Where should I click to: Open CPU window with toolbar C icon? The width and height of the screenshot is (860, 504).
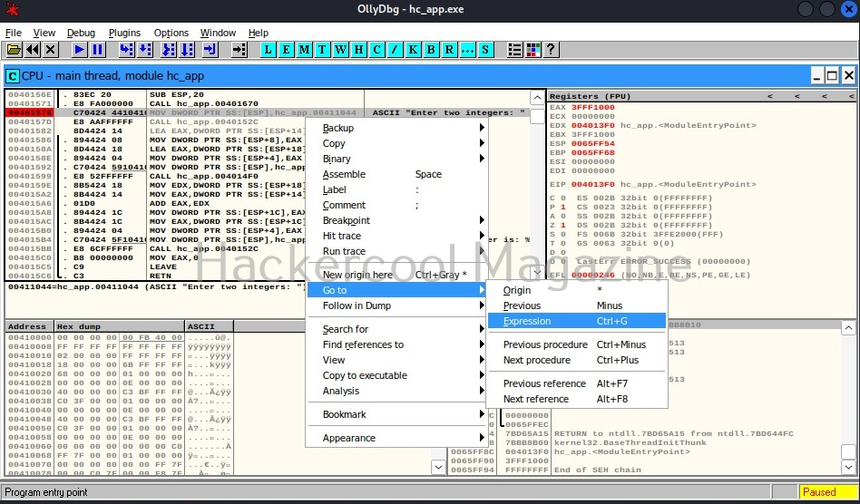376,50
